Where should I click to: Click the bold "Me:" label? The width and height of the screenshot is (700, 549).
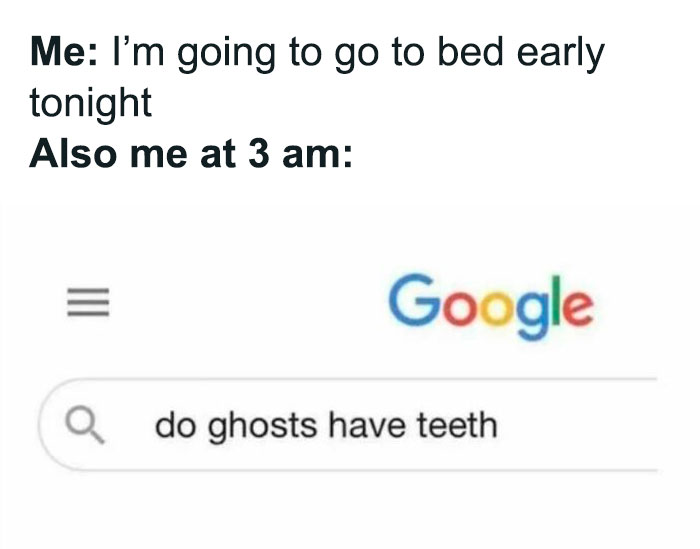(x=60, y=53)
